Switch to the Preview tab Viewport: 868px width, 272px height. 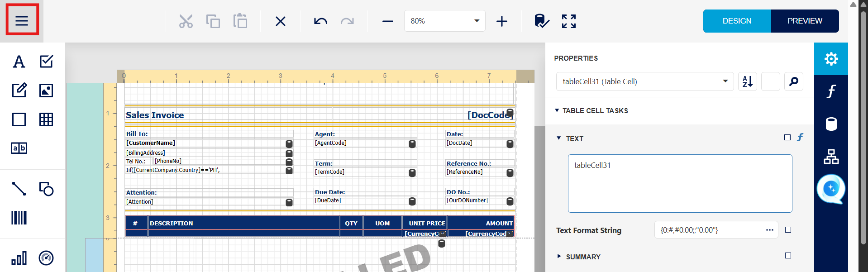point(805,21)
